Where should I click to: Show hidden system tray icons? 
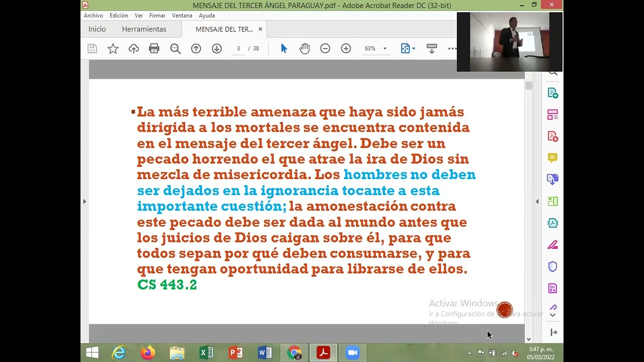coord(469,353)
